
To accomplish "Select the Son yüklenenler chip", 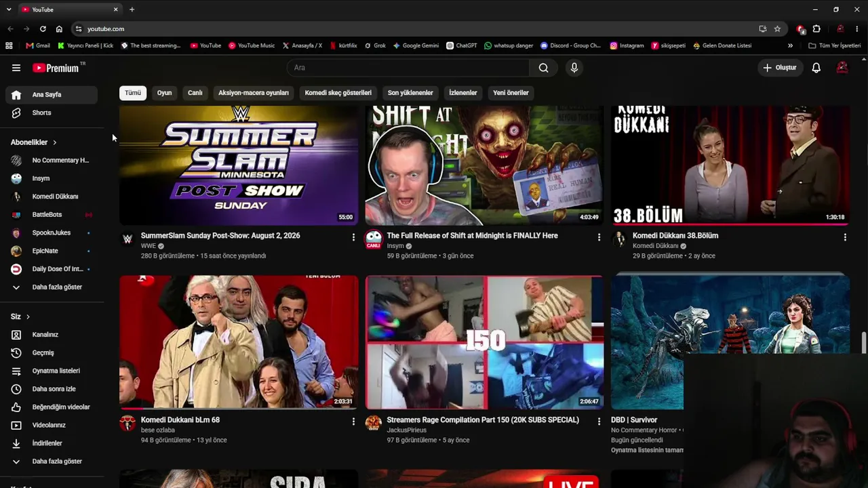I will (410, 93).
